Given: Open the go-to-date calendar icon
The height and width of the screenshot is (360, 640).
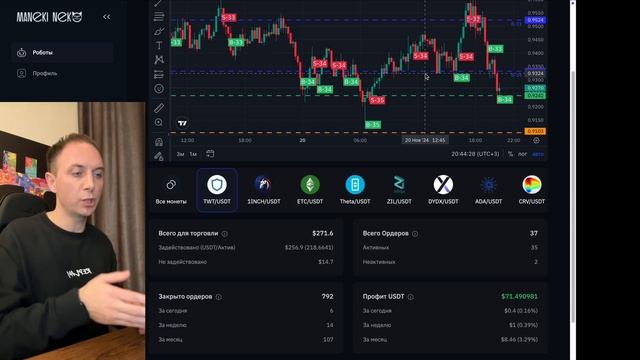Looking at the screenshot, I should [x=210, y=154].
